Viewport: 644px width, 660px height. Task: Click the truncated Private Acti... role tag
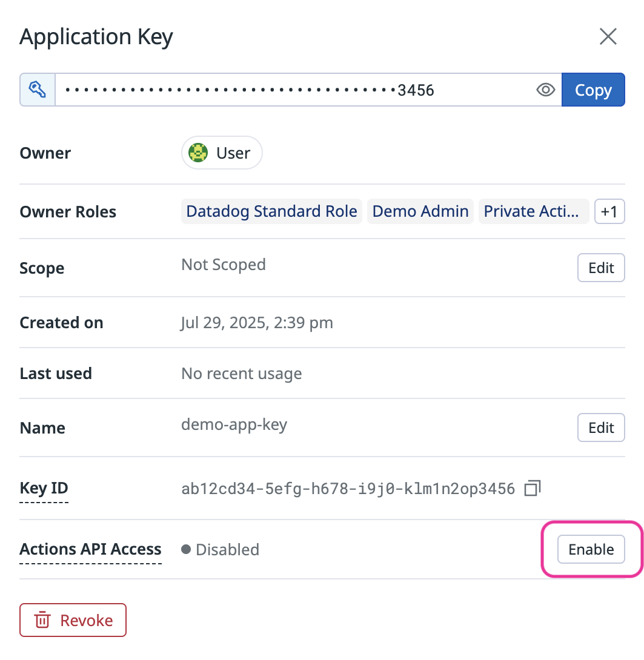(534, 211)
